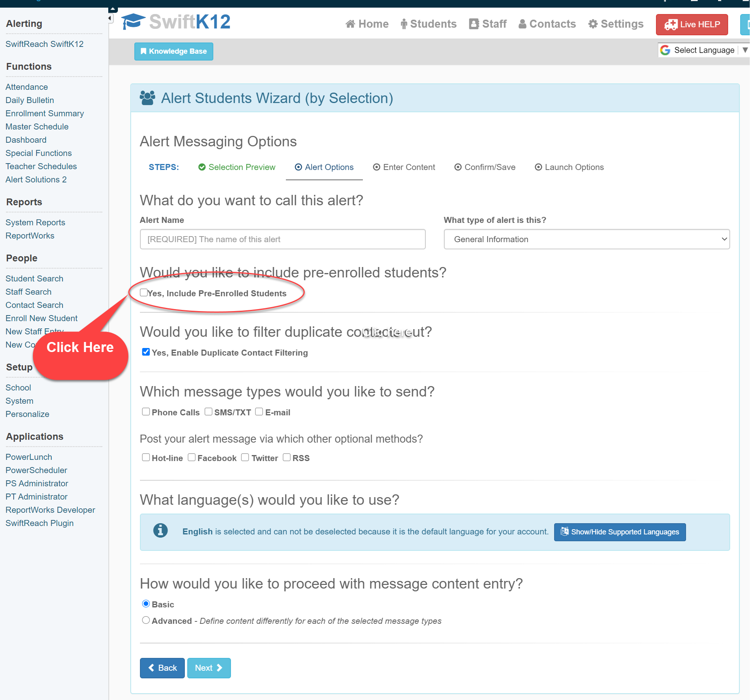Image resolution: width=751 pixels, height=700 pixels.
Task: Click the language info icon
Action: point(160,530)
